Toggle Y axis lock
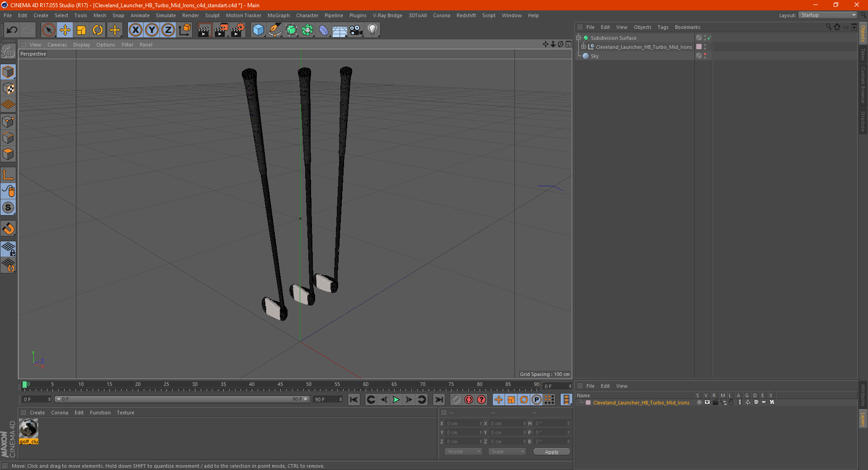 click(x=152, y=30)
